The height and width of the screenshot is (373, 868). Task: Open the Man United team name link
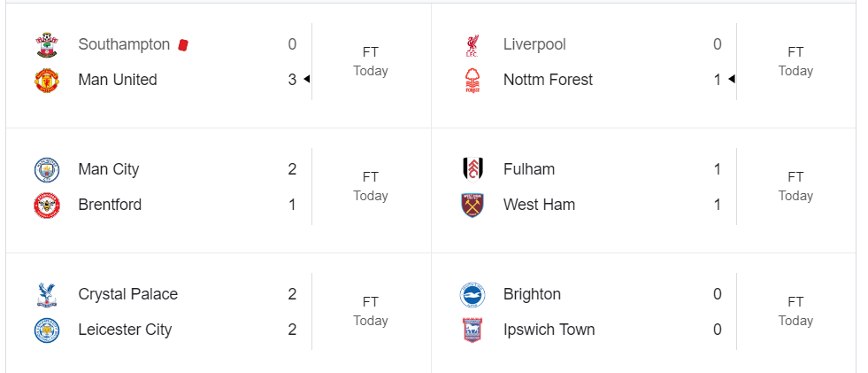(x=117, y=80)
